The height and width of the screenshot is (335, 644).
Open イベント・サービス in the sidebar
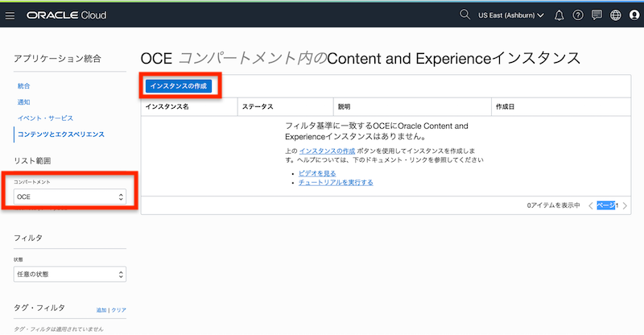click(46, 118)
